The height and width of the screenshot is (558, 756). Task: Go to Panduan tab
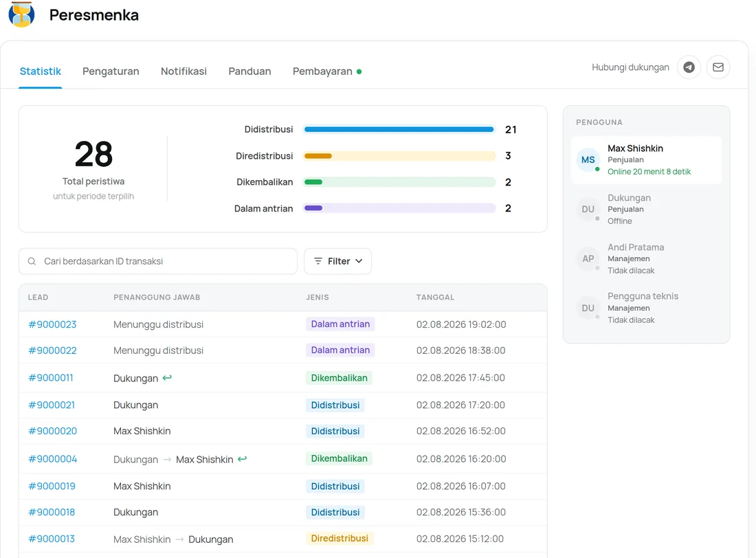[x=249, y=71]
